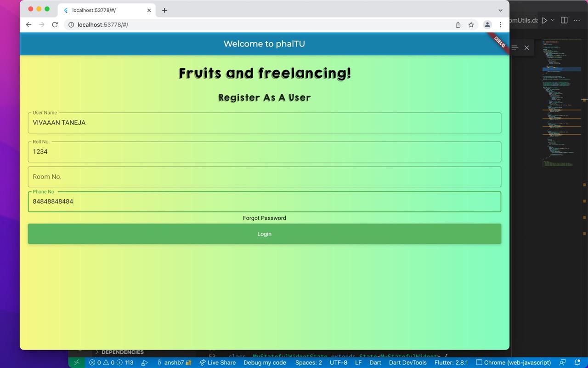Bookmark this page with the star icon
The height and width of the screenshot is (368, 588).
coord(471,25)
